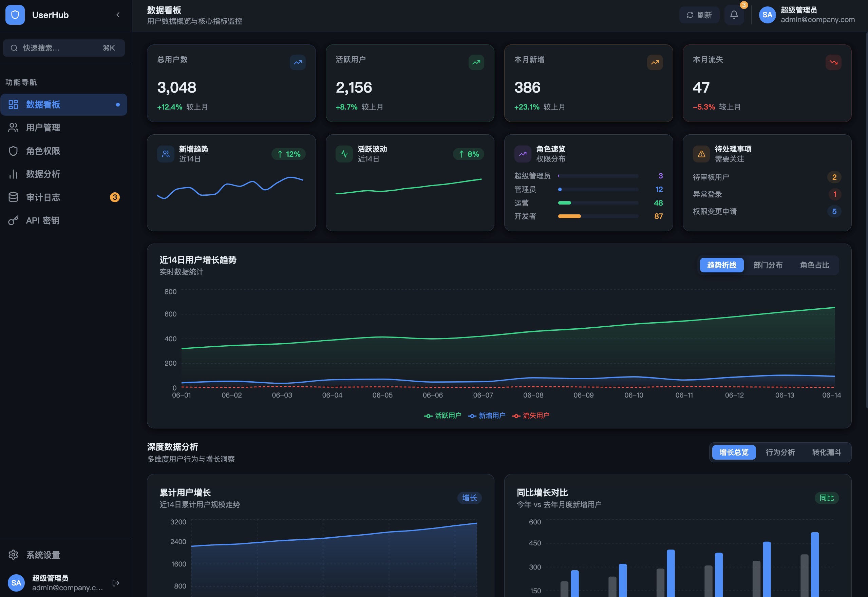Switch to the 部门分布 tab
This screenshot has height=597, width=868.
click(768, 265)
